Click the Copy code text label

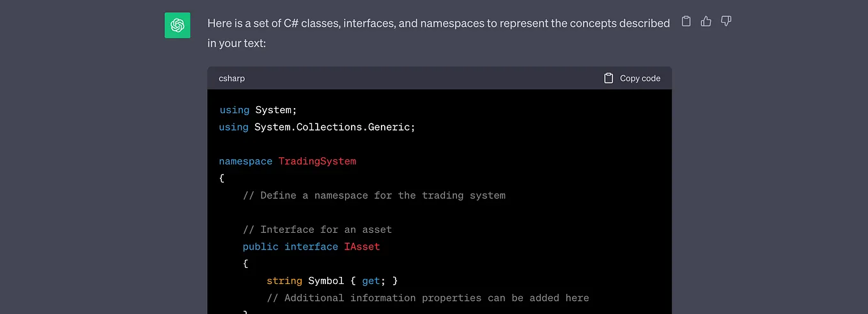640,78
